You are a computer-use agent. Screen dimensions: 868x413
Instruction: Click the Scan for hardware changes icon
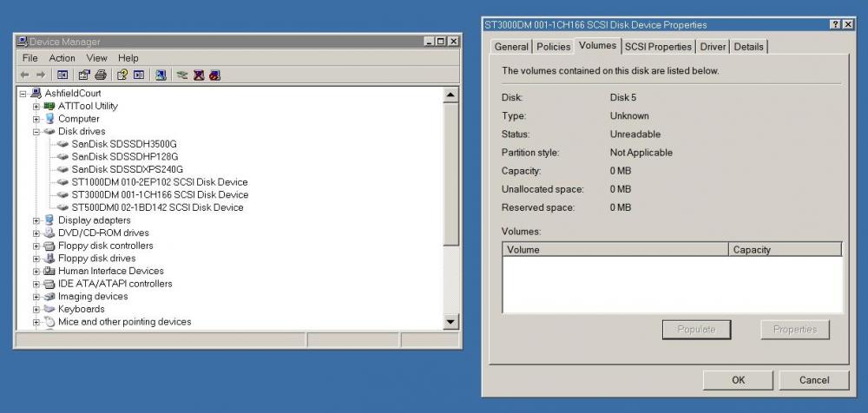pos(161,75)
